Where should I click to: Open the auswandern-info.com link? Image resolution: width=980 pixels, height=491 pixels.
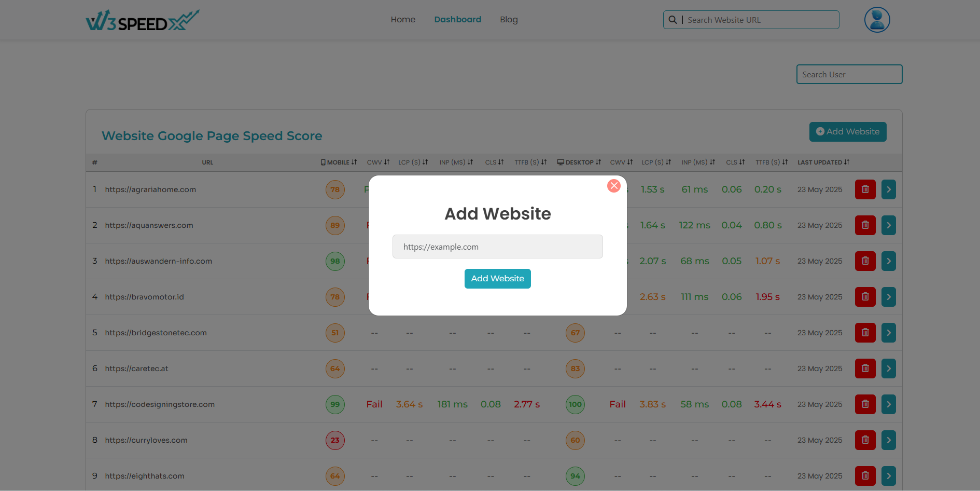158,261
